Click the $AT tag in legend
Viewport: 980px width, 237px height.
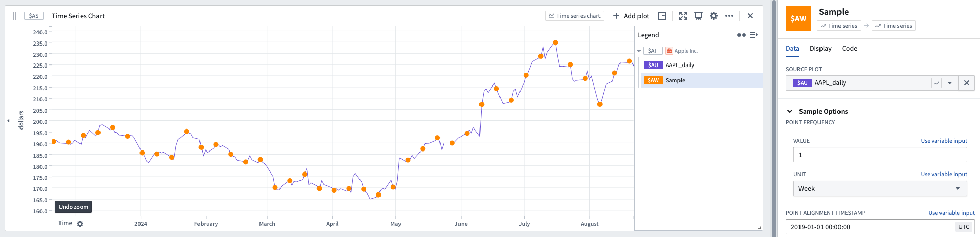click(x=653, y=51)
